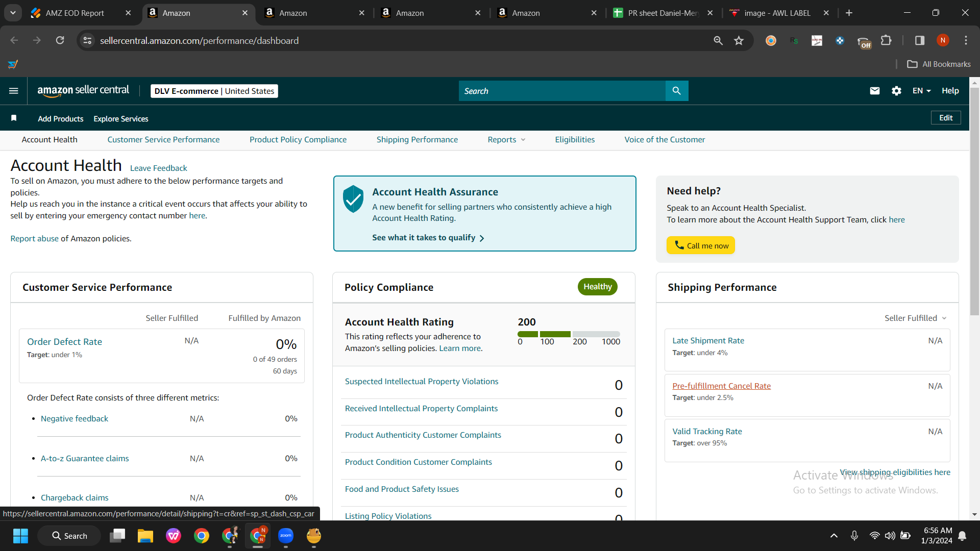Click the Report abuse link
980x551 pixels.
[x=35, y=239]
